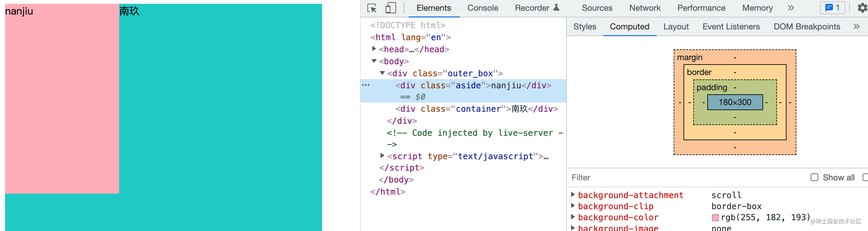Show more sidebar panes after DOM Breakpoints
The image size is (868, 231).
pyautogui.click(x=857, y=27)
